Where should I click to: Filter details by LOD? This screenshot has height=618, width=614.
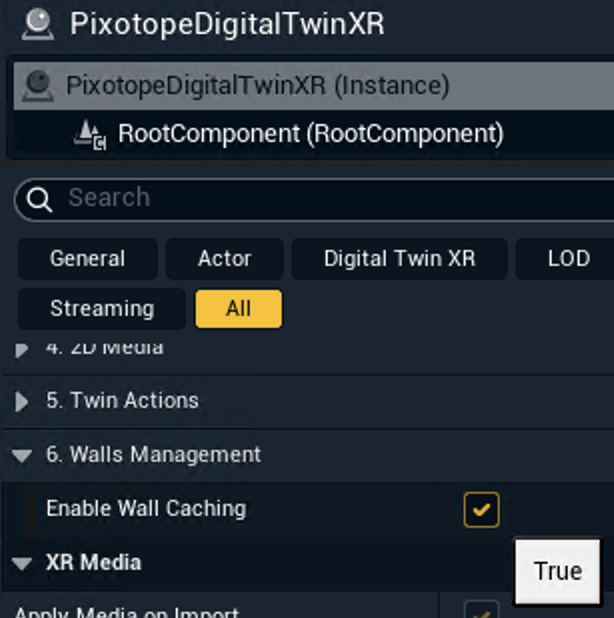(567, 259)
